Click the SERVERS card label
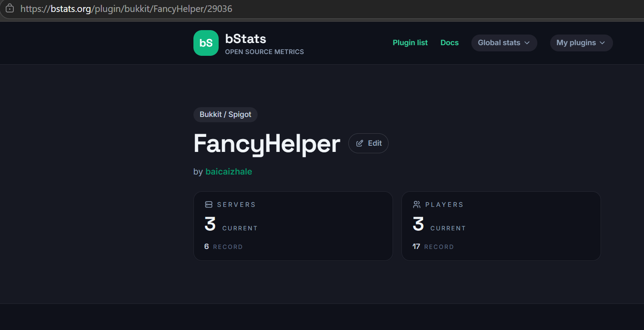This screenshot has width=644, height=330. (x=236, y=205)
